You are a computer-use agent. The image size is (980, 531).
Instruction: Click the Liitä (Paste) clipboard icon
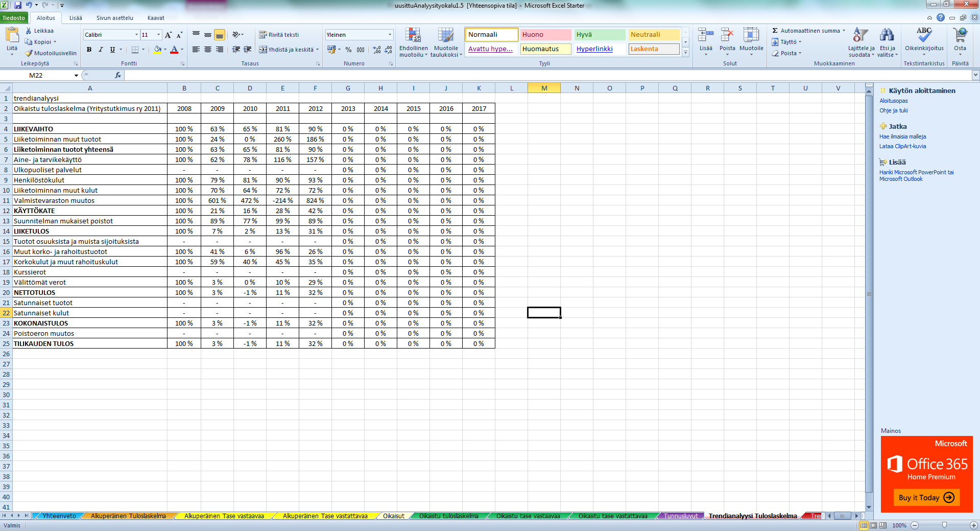click(x=12, y=36)
